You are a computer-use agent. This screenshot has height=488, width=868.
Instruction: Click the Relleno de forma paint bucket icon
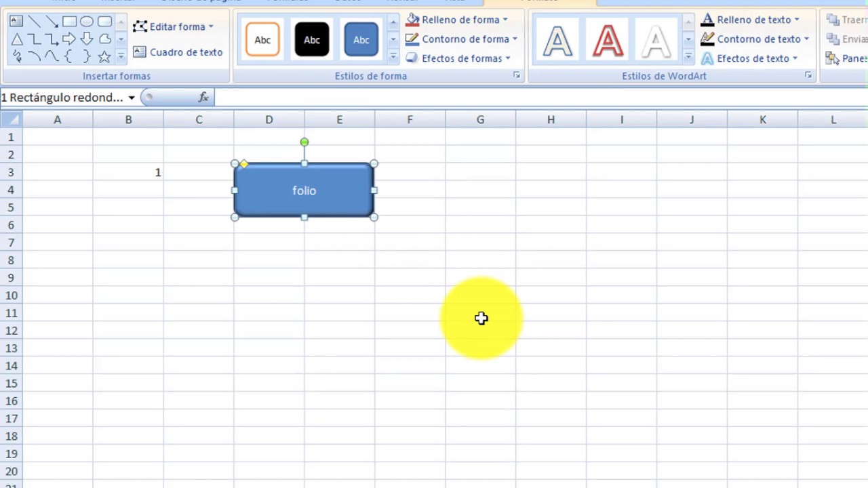[x=412, y=20]
